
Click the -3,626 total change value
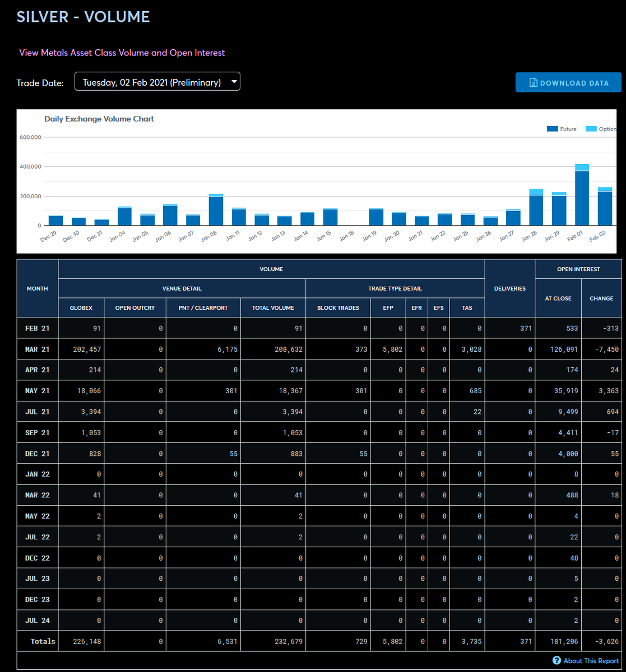click(607, 642)
